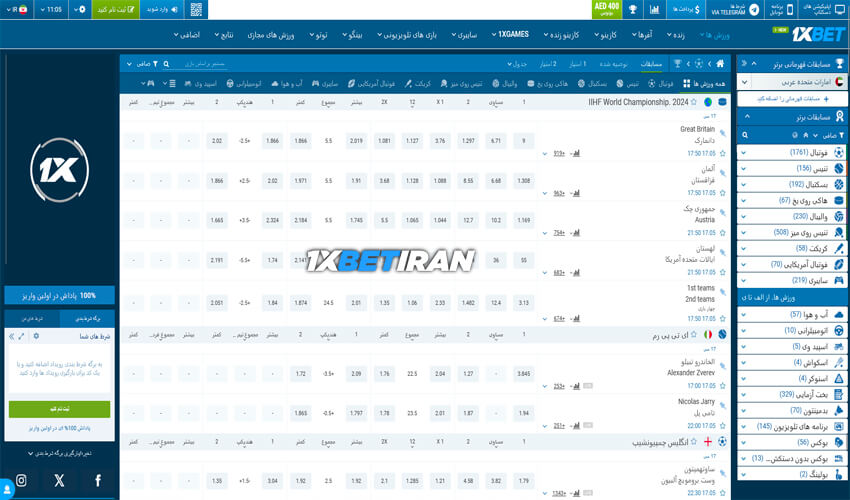Image resolution: width=850 pixels, height=500 pixels.
Task: Click green ثبت نام کنید register button in top bar
Action: click(x=115, y=9)
